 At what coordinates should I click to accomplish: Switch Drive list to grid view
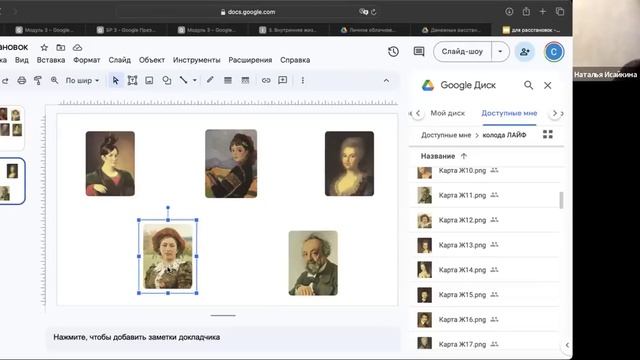[548, 134]
